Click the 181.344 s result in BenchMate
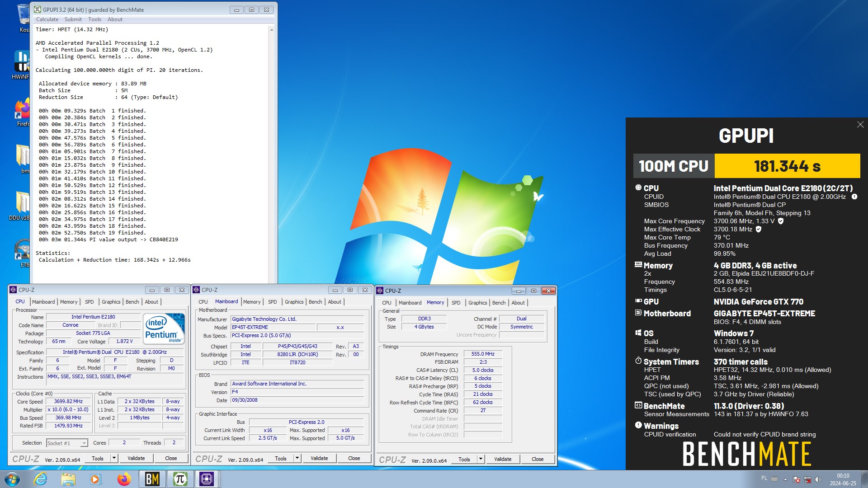 pyautogui.click(x=787, y=166)
